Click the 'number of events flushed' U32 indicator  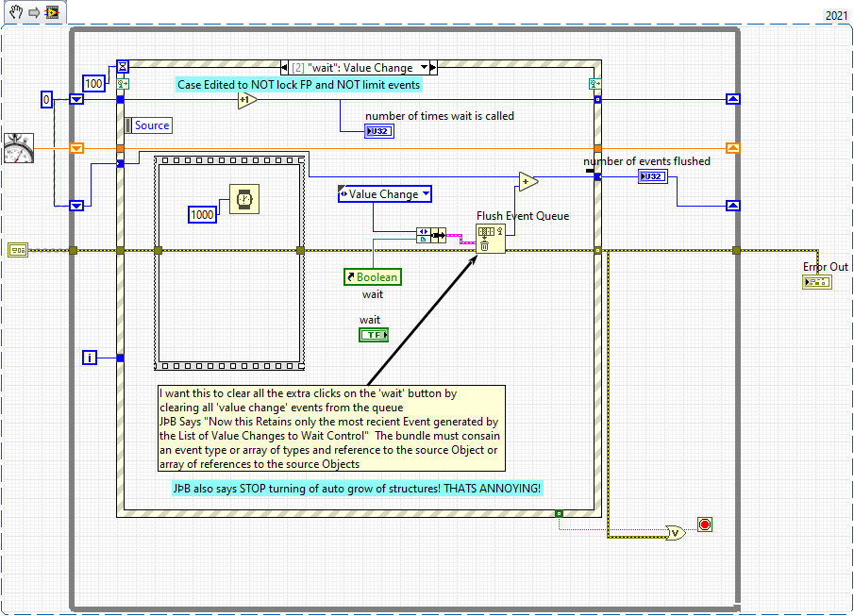[x=652, y=176]
